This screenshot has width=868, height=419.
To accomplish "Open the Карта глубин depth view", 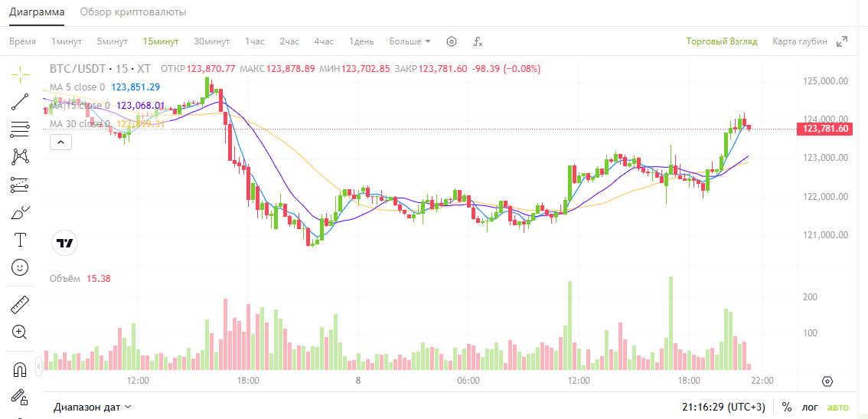I will point(799,41).
